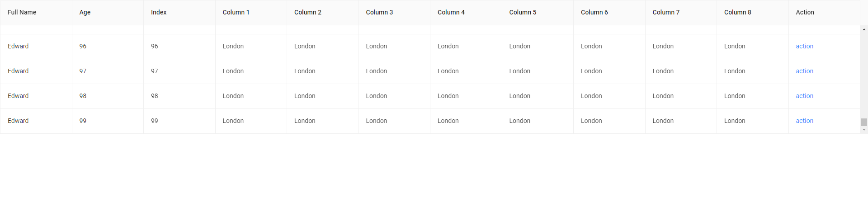Click the vertical scrollbar thumb
Viewport: 868px width, 198px height.
coord(864,122)
